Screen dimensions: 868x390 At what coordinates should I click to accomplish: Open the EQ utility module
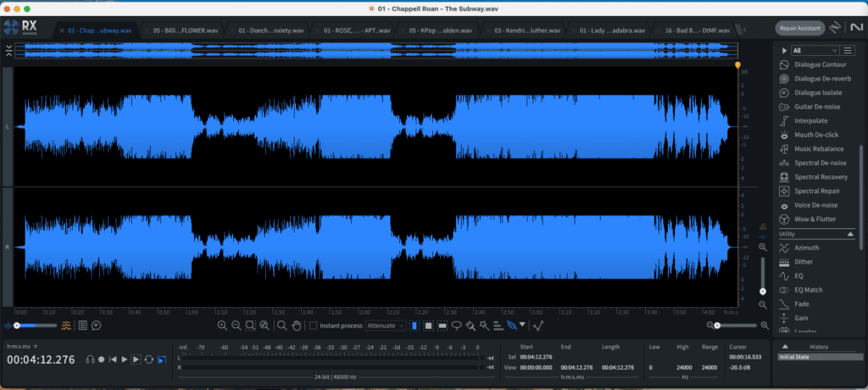point(791,276)
